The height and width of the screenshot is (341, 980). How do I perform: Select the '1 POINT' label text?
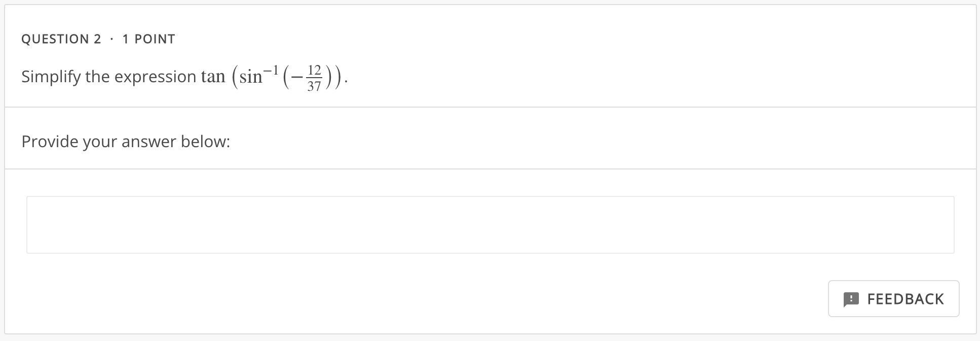click(x=148, y=38)
